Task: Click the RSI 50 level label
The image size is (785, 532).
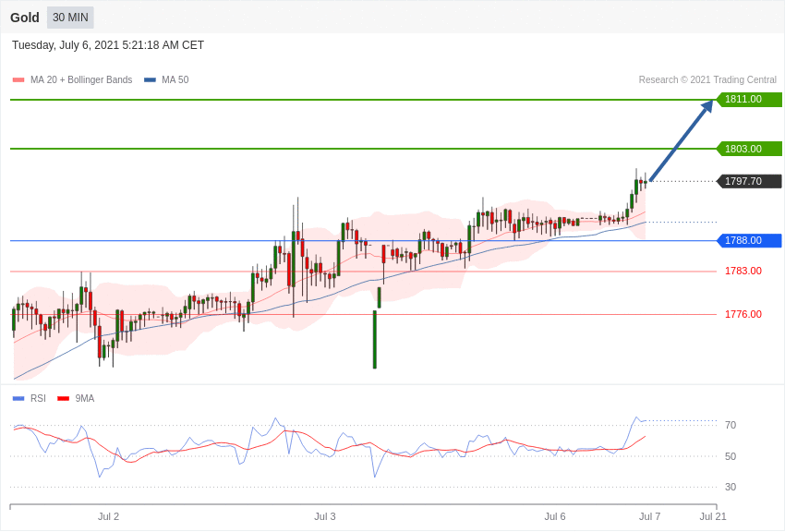Action: [x=731, y=456]
